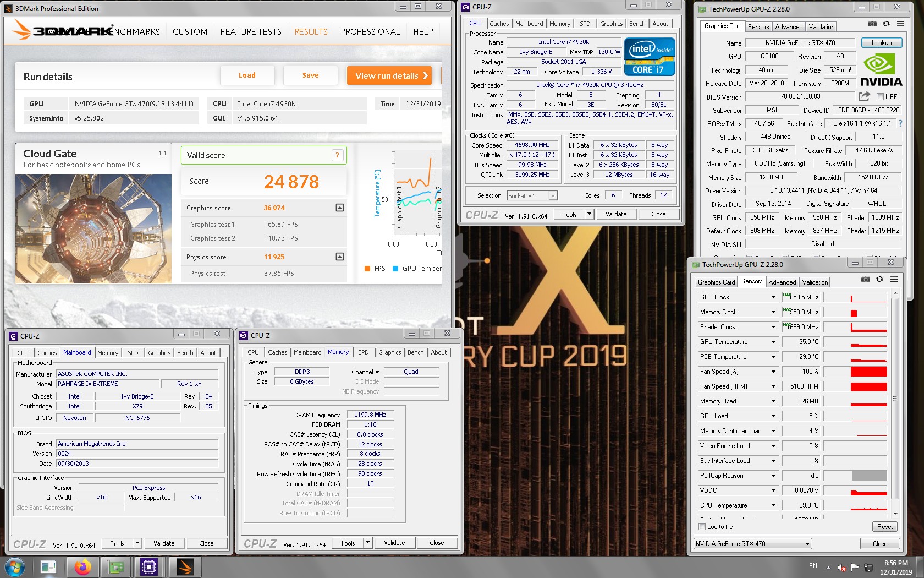Enable the Log to file checkbox
Viewport: 924px width, 578px height.
[702, 527]
